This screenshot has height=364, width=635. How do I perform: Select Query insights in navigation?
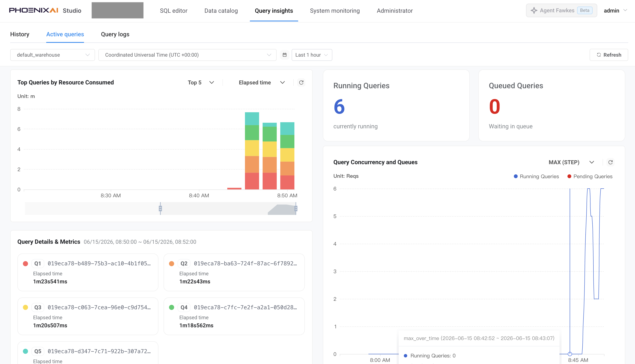(274, 11)
